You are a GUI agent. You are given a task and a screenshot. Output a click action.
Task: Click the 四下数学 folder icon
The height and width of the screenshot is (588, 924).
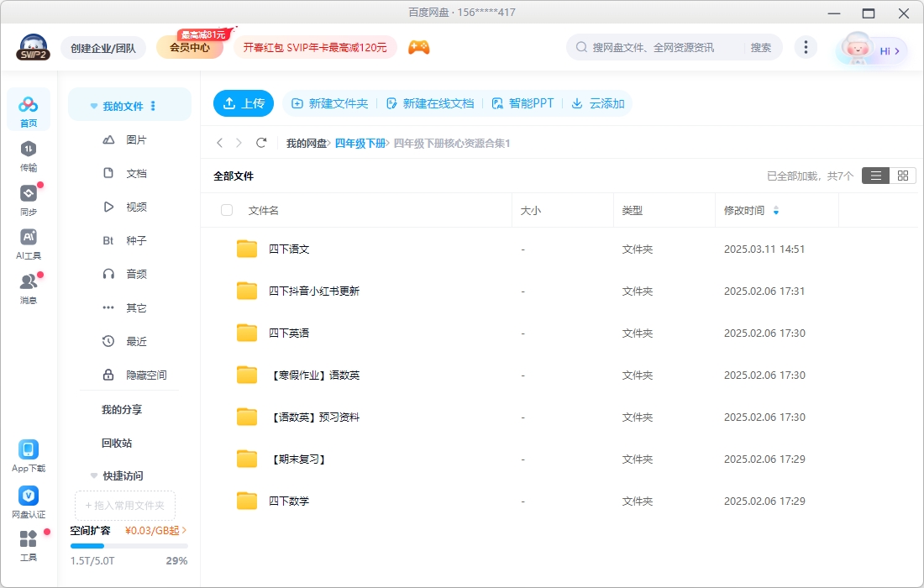[247, 501]
